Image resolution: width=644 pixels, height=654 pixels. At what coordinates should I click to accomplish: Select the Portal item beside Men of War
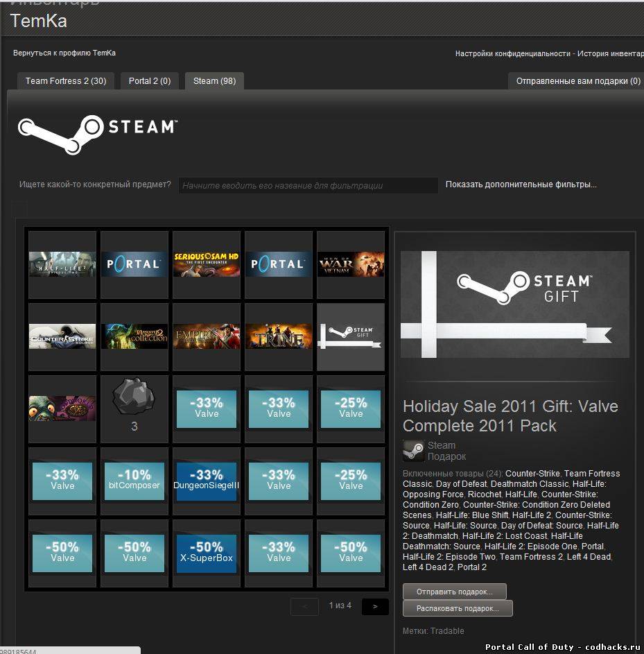(x=279, y=264)
